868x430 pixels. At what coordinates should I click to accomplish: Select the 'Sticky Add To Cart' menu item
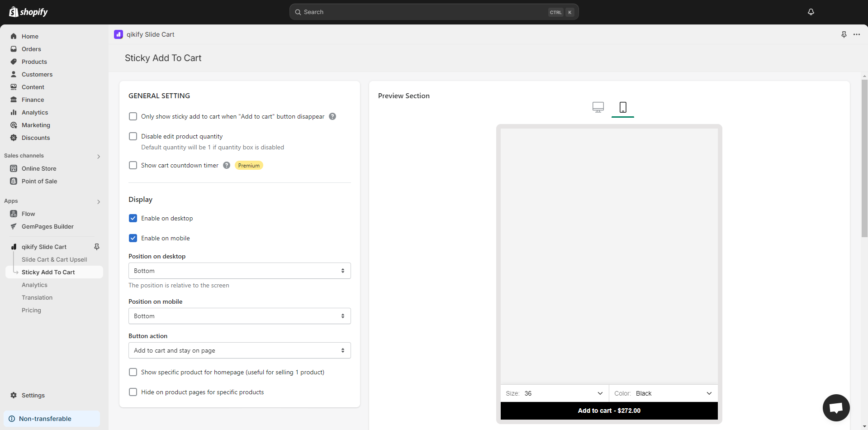(x=48, y=272)
